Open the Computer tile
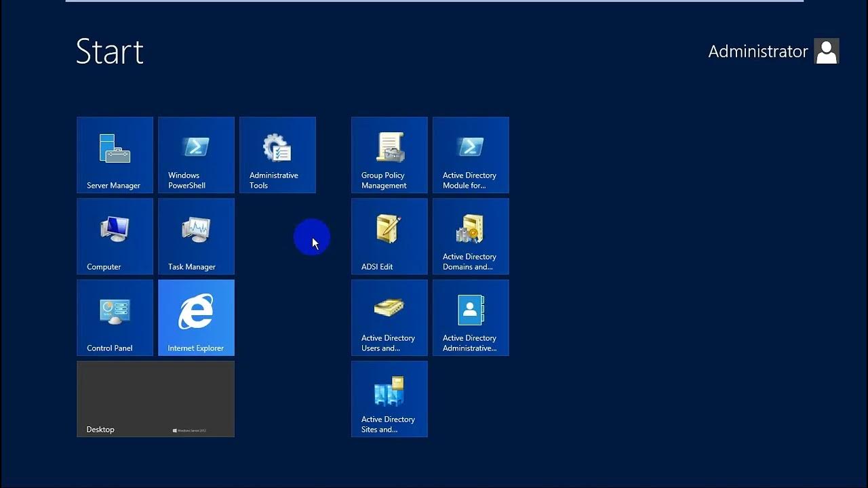The height and width of the screenshot is (488, 868). (115, 237)
